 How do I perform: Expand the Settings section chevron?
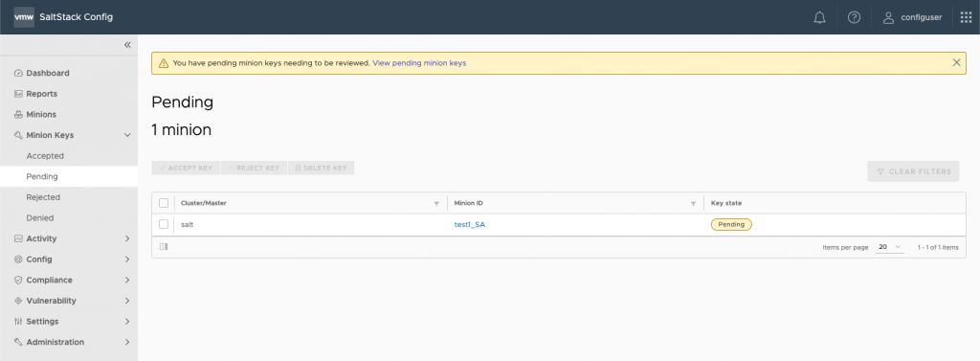click(x=127, y=321)
